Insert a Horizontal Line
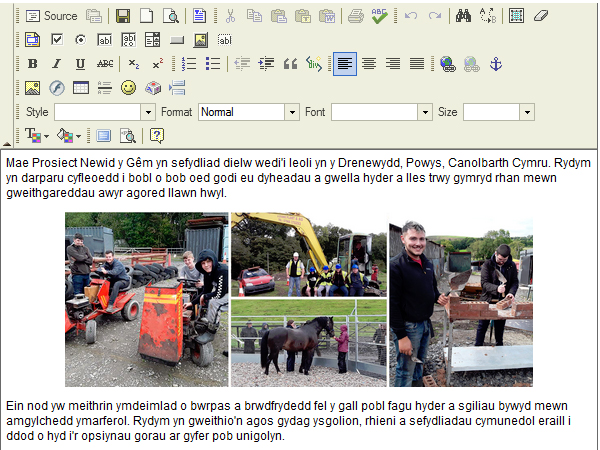This screenshot has height=450, width=600. [104, 88]
